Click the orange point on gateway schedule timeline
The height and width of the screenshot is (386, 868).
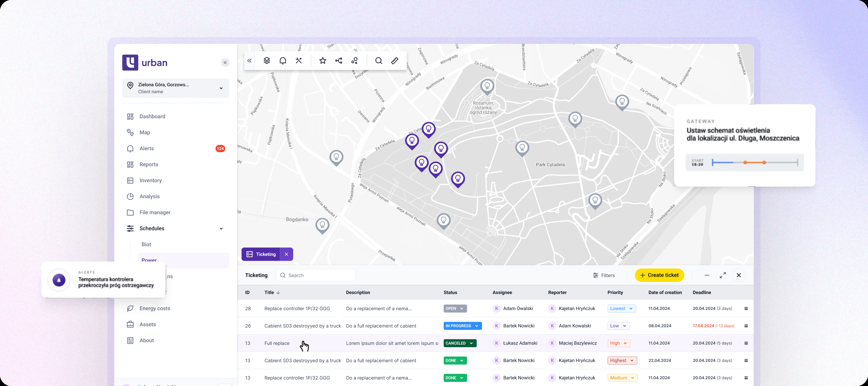[745, 163]
